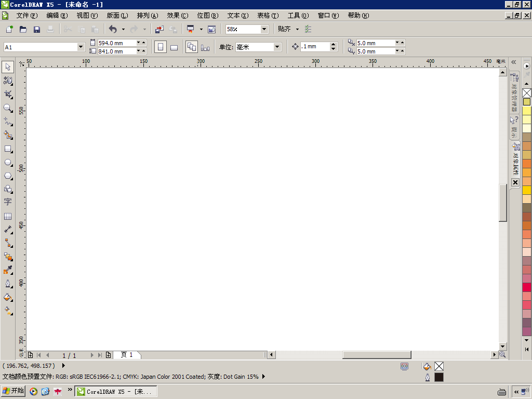Open the welcome screen icon
This screenshot has height=399, width=532.
click(x=212, y=29)
